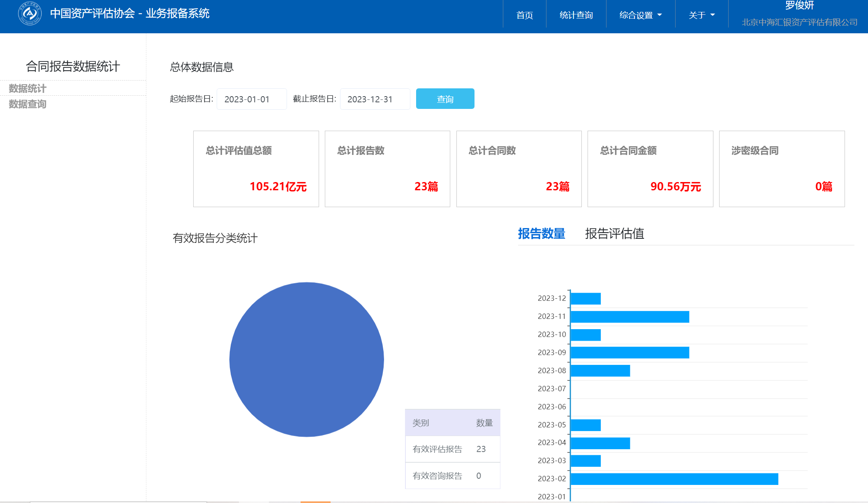
Task: Click the blue pie chart
Action: [x=306, y=359]
